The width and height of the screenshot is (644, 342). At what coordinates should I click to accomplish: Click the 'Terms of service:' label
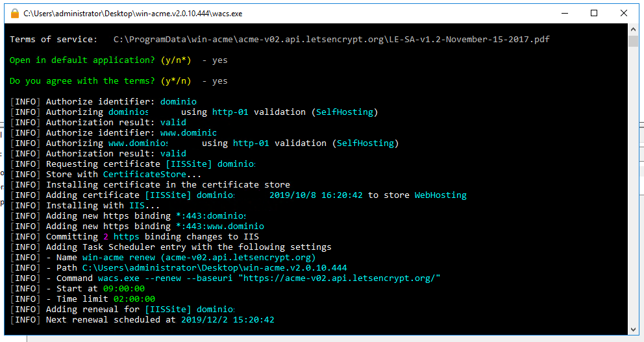pyautogui.click(x=53, y=40)
